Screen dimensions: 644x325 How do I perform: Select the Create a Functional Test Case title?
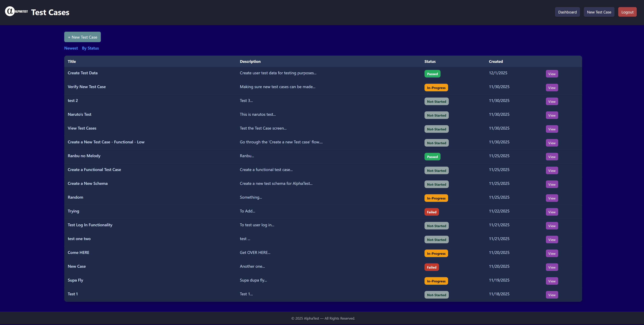pyautogui.click(x=94, y=170)
